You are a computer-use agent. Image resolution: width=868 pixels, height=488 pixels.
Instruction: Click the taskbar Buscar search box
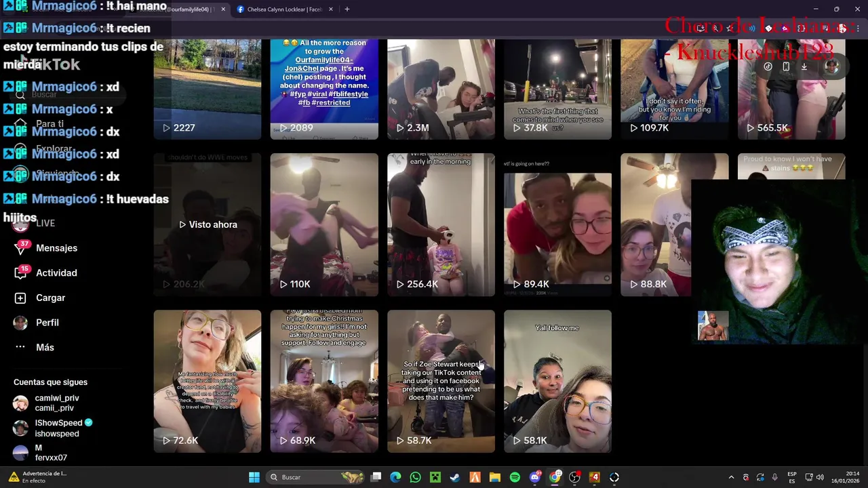point(317,477)
